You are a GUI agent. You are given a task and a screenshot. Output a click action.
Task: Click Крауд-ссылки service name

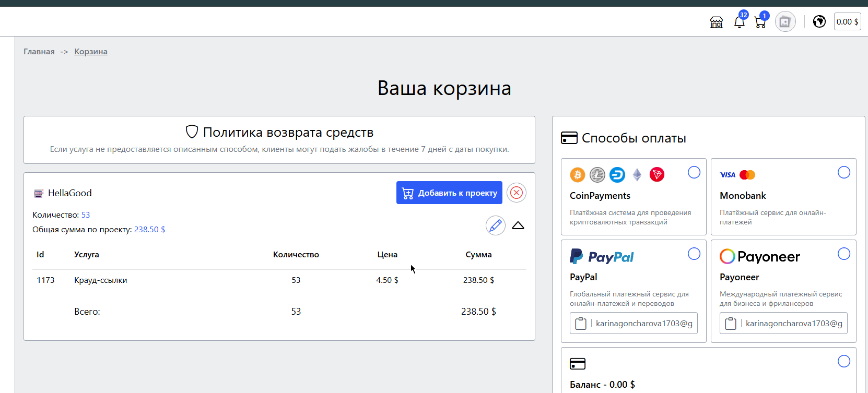point(101,280)
